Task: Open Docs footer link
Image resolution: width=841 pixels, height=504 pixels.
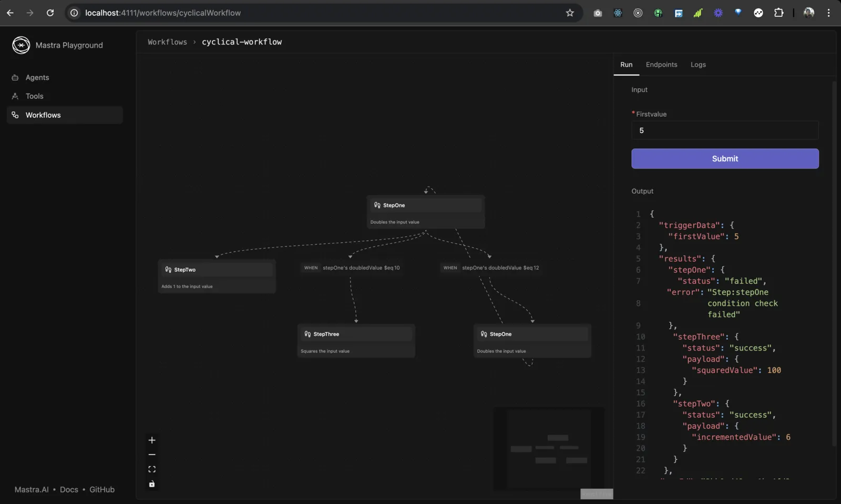Action: click(69, 490)
